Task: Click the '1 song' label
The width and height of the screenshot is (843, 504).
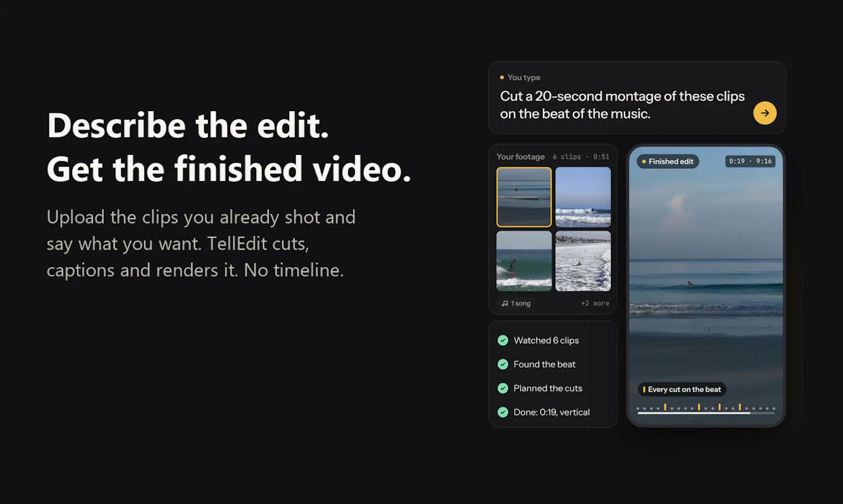Action: coord(521,303)
